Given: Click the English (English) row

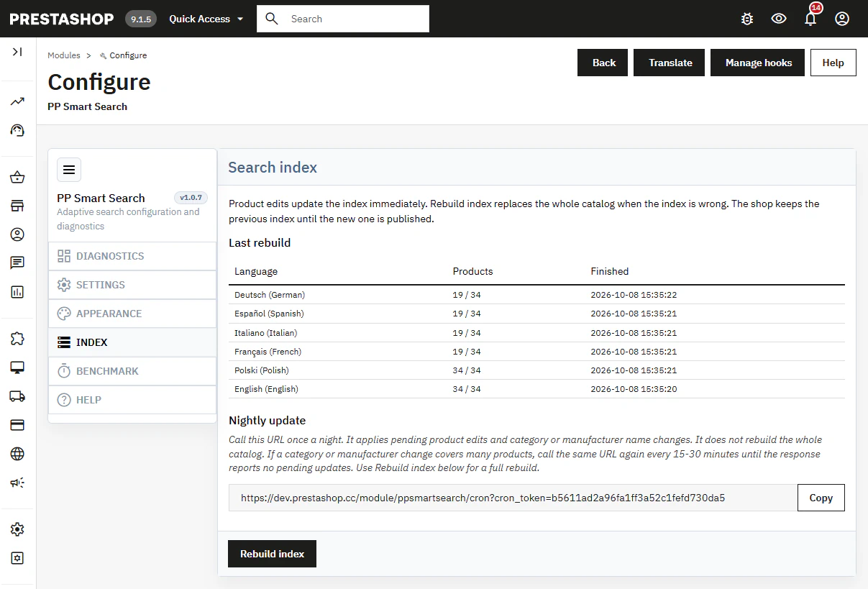Looking at the screenshot, I should (536, 389).
